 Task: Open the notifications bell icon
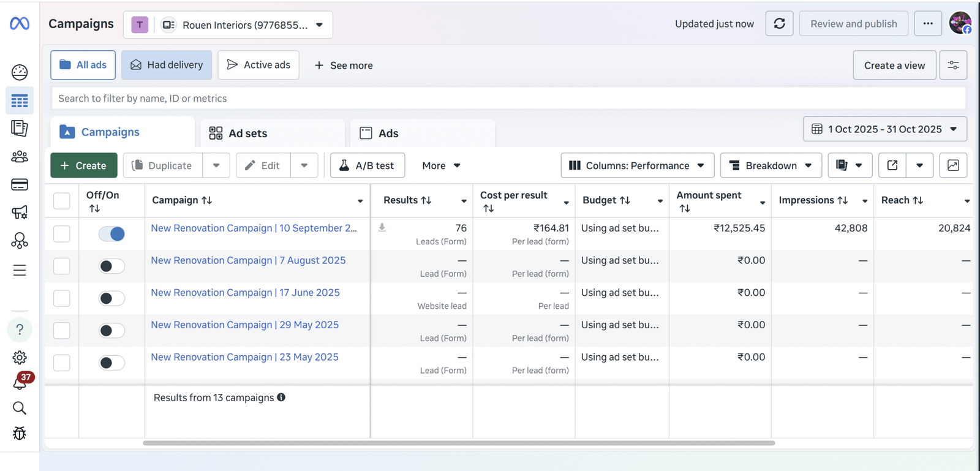(x=20, y=383)
